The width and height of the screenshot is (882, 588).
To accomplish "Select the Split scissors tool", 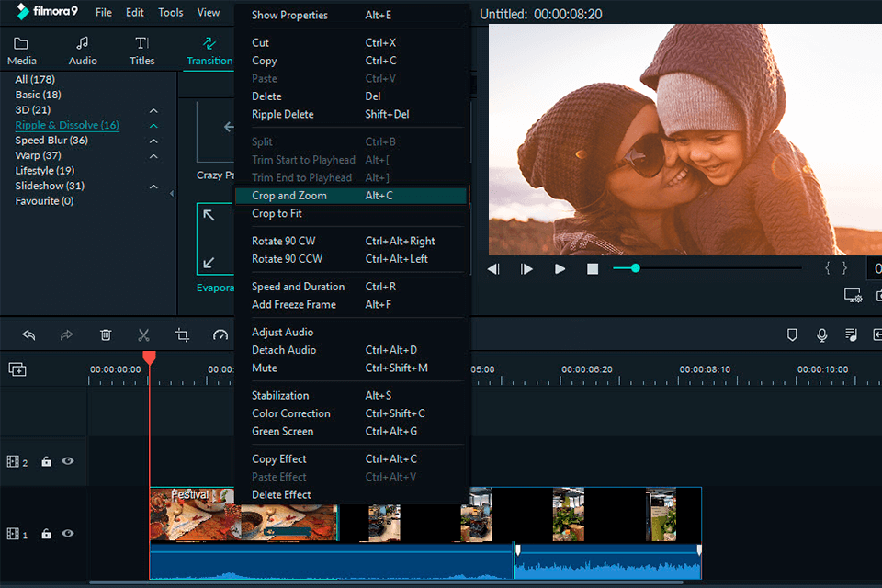I will coord(143,334).
